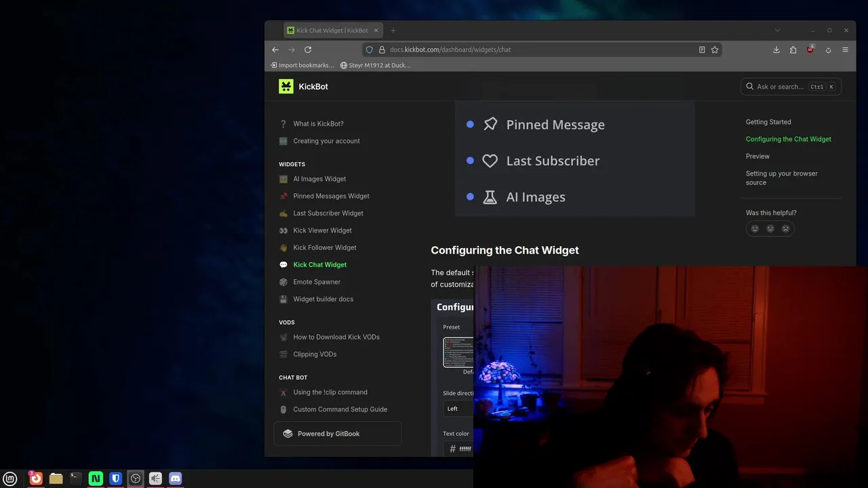Viewport: 868px width, 488px height.
Task: Open Last Subscriber Widget docs page
Action: coord(328,213)
